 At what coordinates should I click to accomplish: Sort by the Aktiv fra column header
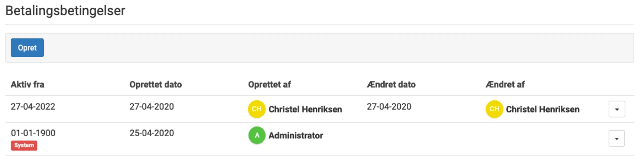pos(27,85)
